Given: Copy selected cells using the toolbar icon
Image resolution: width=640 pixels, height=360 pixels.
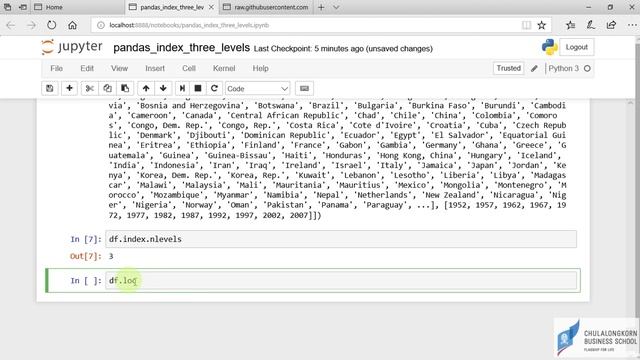Looking at the screenshot, I should 107,89.
